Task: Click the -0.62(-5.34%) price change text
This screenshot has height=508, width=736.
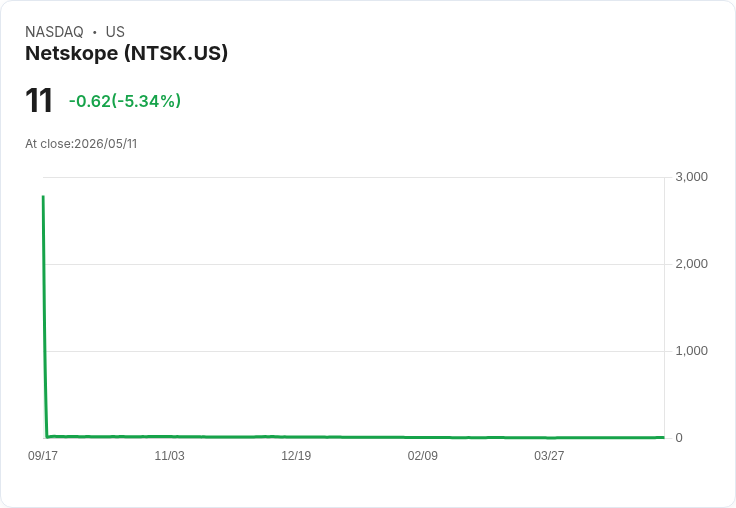Action: click(x=125, y=101)
